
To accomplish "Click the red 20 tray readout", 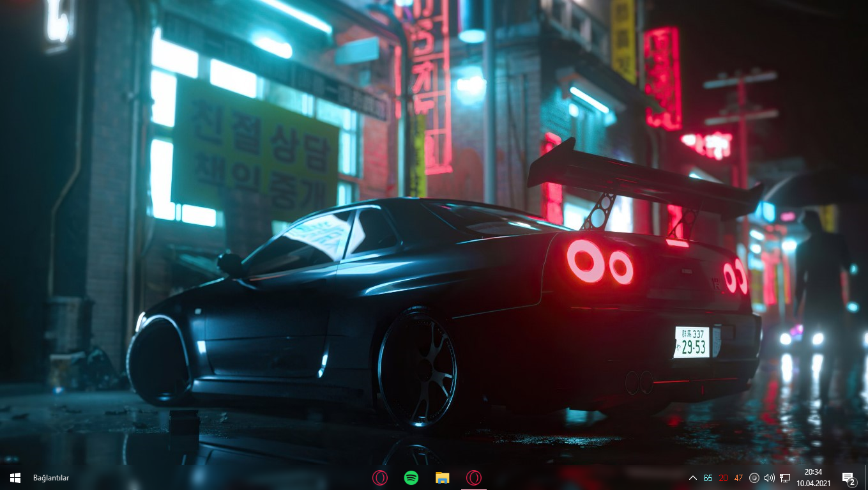I will pos(723,478).
